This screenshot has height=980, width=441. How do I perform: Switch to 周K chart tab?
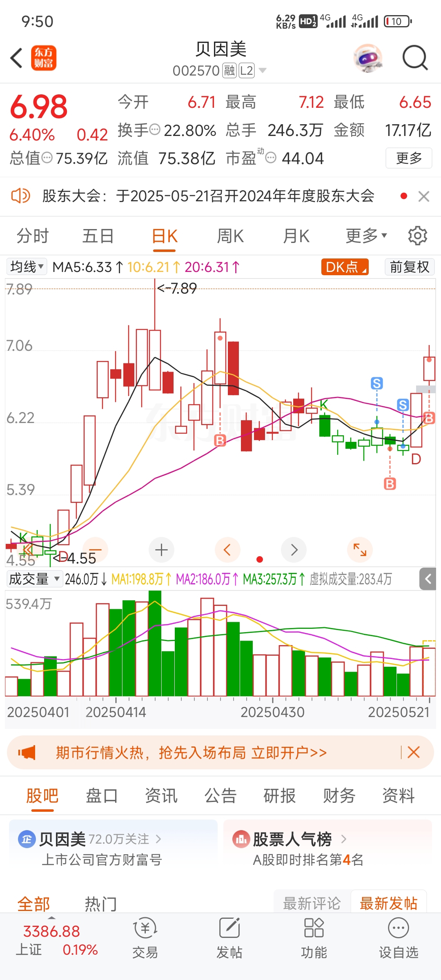coord(230,236)
